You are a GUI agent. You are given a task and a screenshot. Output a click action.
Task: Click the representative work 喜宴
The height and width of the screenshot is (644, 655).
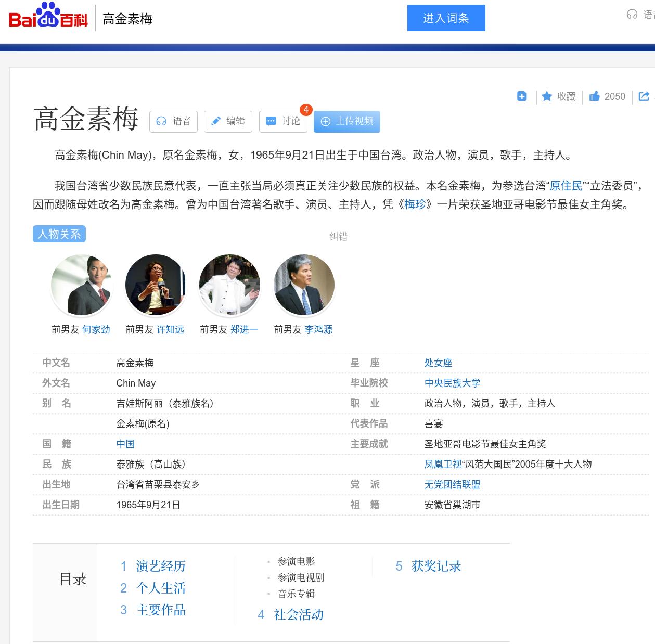(x=434, y=423)
